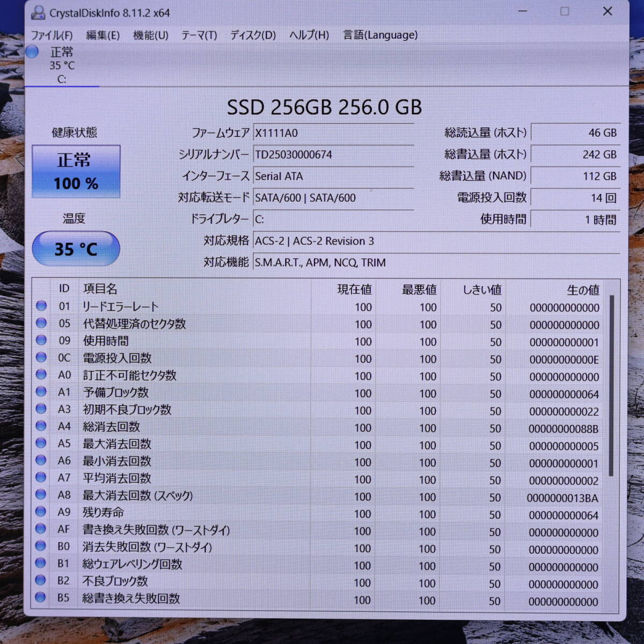644x644 pixels.
Task: Open the ヘルプ(H) menu
Action: coord(309,35)
